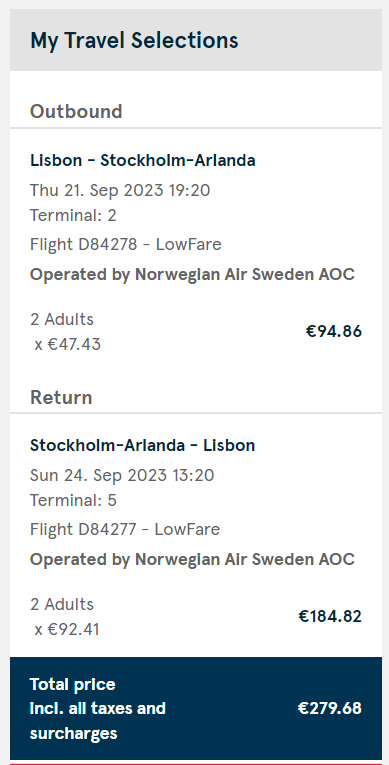Click the x €47.43 per-adult fare
The height and width of the screenshot is (765, 389).
(x=68, y=344)
